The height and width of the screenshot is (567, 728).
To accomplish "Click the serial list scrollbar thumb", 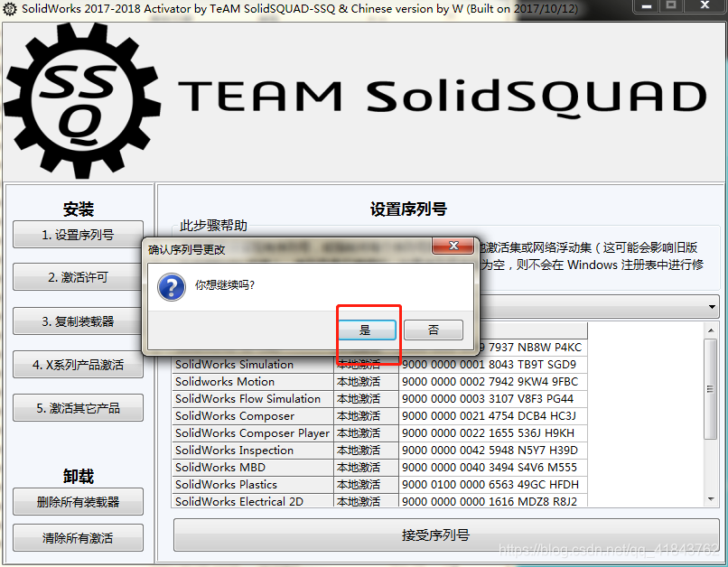I will click(710, 389).
